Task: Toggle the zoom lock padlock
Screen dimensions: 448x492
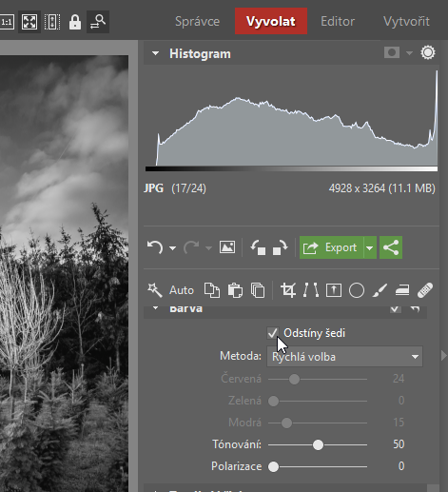Action: click(75, 22)
